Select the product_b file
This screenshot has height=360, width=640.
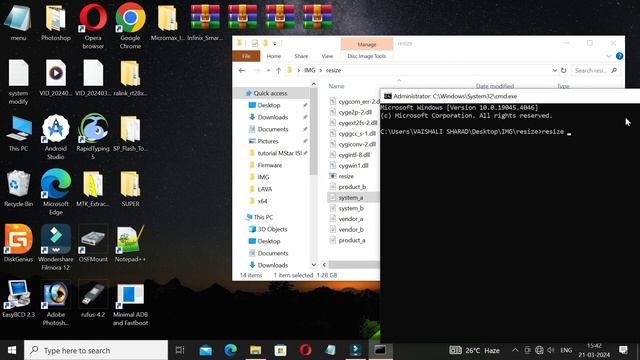coord(352,187)
